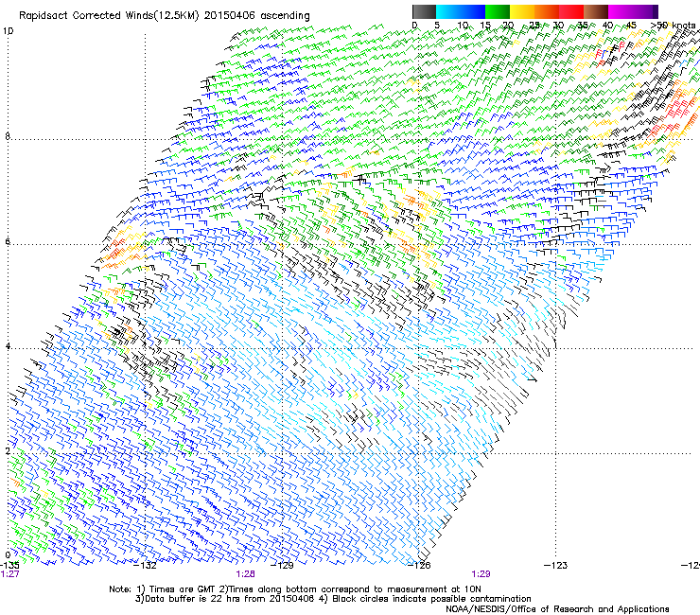Viewport: 700px width, 615px height.
Task: Click the orange 25-30 knots legend color
Action: pyautogui.click(x=547, y=11)
